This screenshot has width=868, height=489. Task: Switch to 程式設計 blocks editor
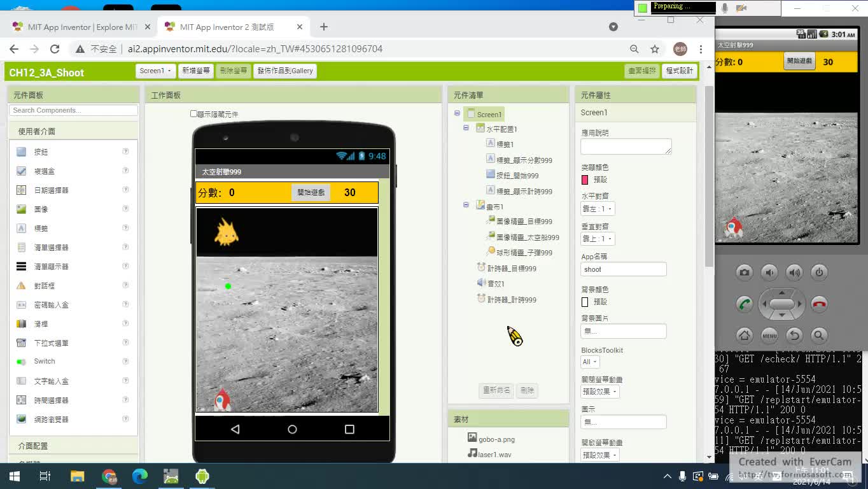click(x=680, y=71)
